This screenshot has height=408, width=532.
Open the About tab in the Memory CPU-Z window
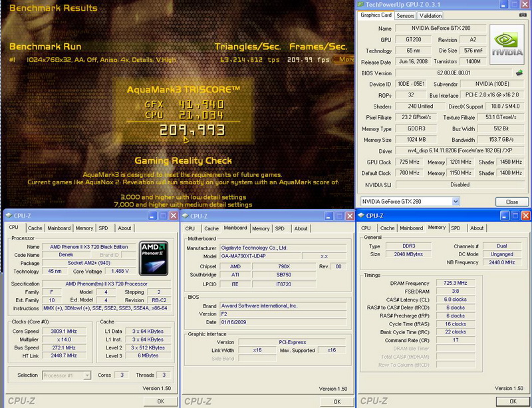[477, 228]
